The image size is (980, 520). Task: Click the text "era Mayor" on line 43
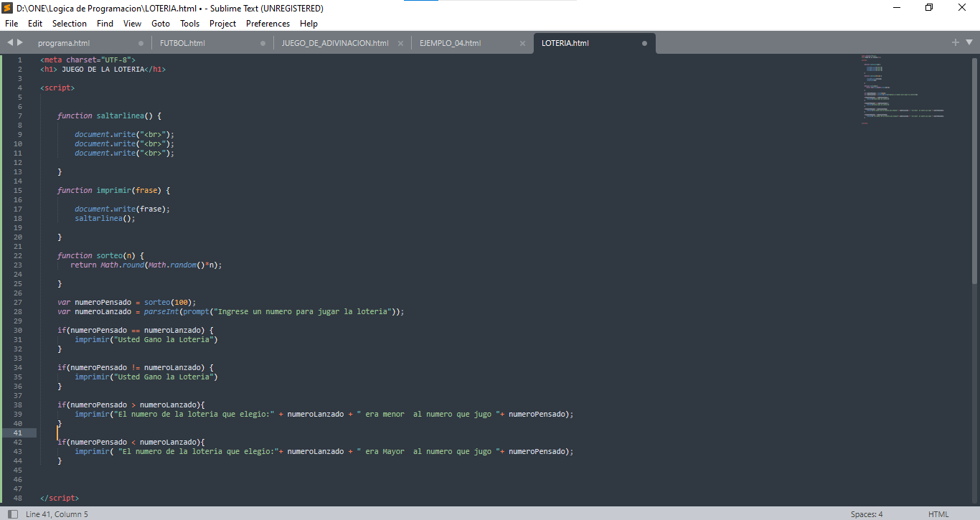(x=385, y=451)
